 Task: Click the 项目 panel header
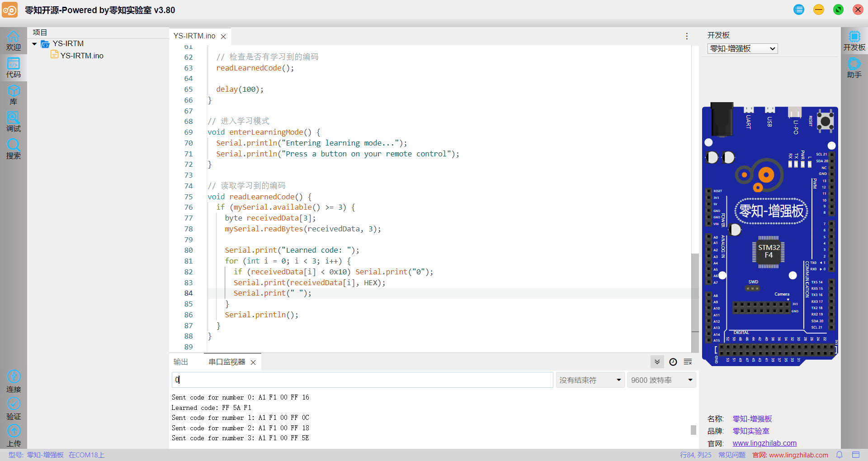tap(40, 33)
